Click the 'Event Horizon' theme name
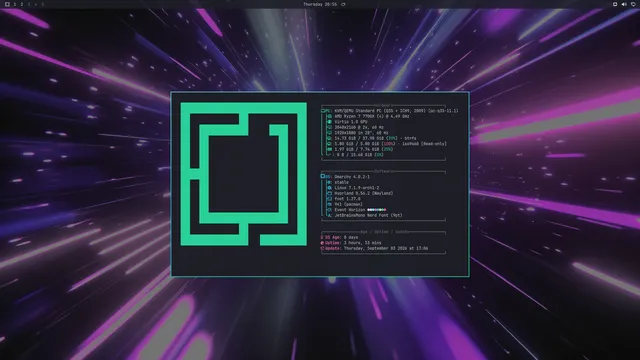 pyautogui.click(x=350, y=210)
